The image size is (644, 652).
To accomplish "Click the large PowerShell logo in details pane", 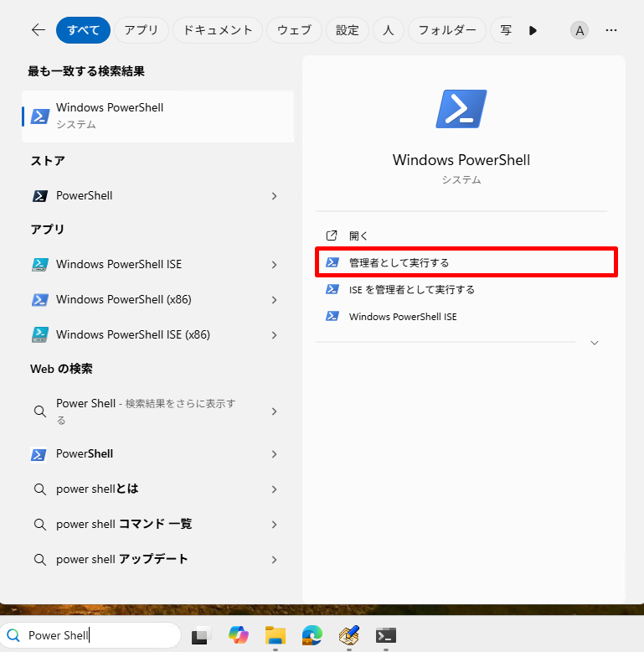I will [461, 109].
